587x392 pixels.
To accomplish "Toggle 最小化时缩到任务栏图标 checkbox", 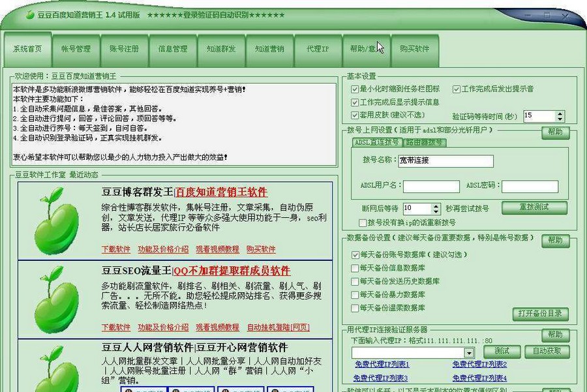I will click(x=355, y=89).
